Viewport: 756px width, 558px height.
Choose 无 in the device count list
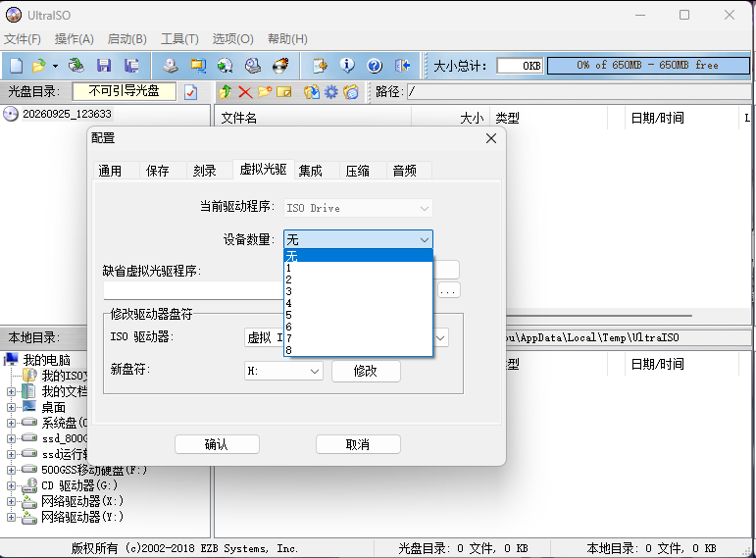click(x=358, y=256)
